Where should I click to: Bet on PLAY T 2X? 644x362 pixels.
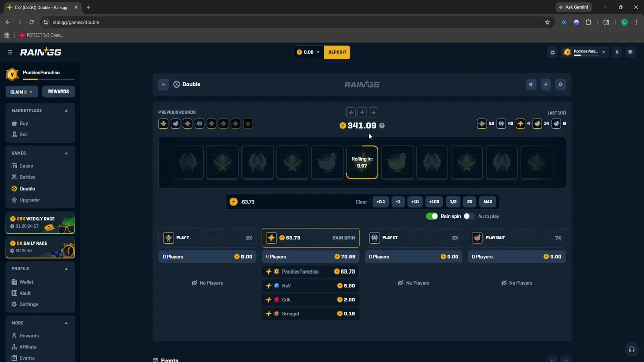click(207, 238)
